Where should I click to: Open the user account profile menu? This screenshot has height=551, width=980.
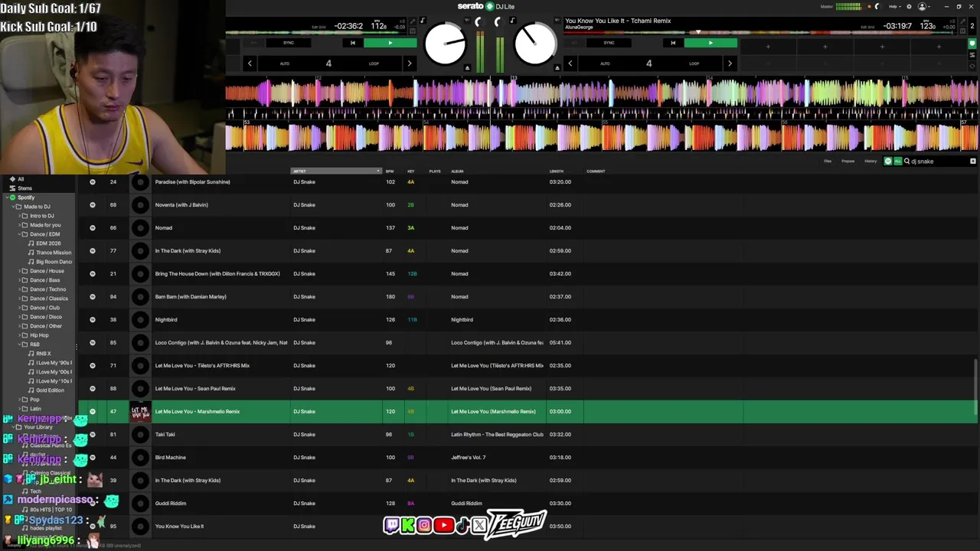tap(923, 6)
